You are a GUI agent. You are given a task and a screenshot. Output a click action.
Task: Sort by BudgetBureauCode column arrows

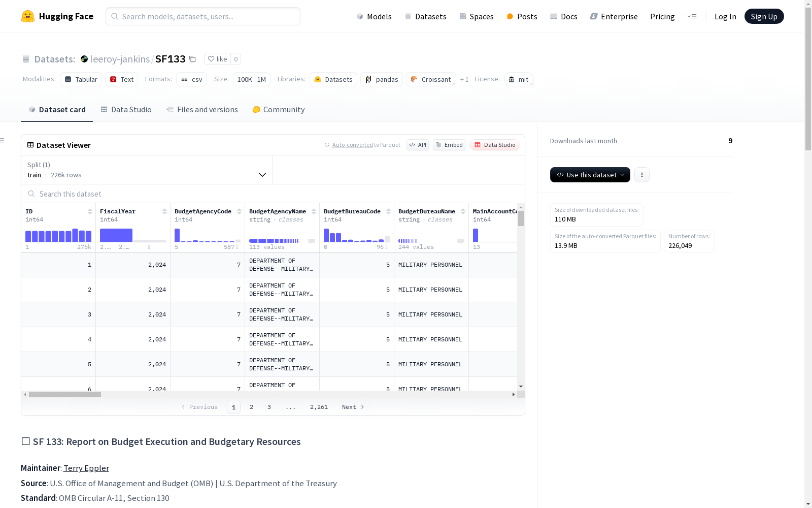(x=388, y=211)
